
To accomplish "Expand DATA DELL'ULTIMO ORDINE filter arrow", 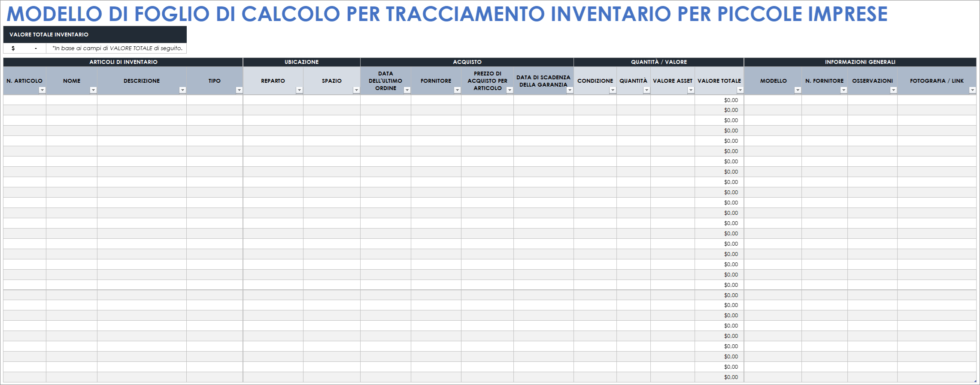I will click(x=407, y=90).
